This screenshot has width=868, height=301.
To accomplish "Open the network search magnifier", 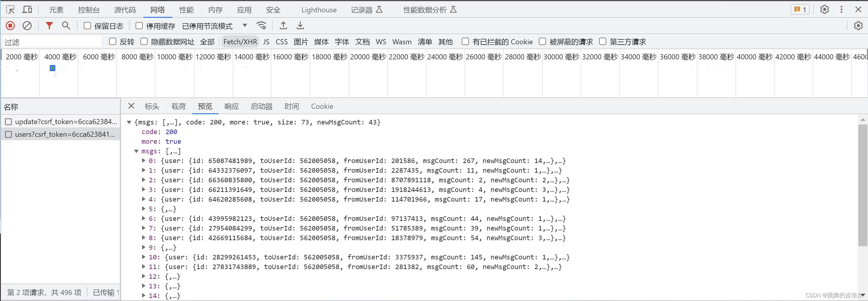I will coord(66,26).
